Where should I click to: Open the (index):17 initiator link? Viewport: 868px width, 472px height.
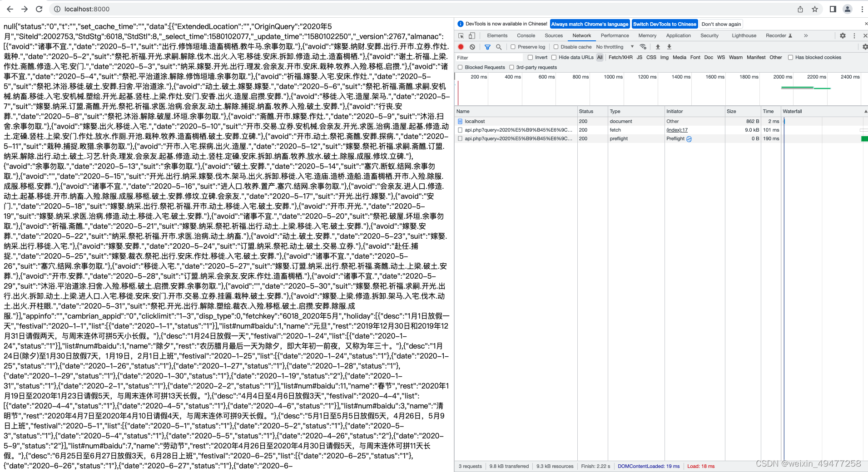[x=677, y=130]
